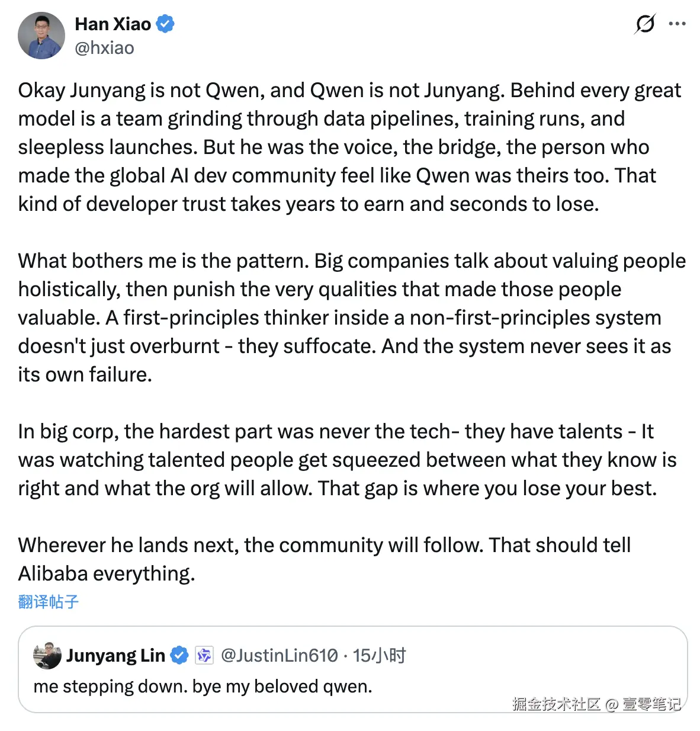This screenshot has height=731, width=700.
Task: Click the 15小时 timestamp
Action: tap(379, 655)
